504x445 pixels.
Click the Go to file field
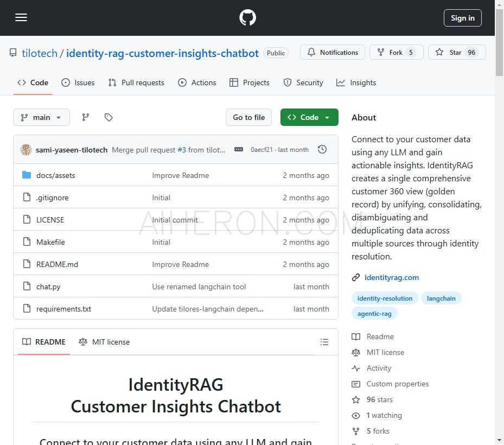248,117
